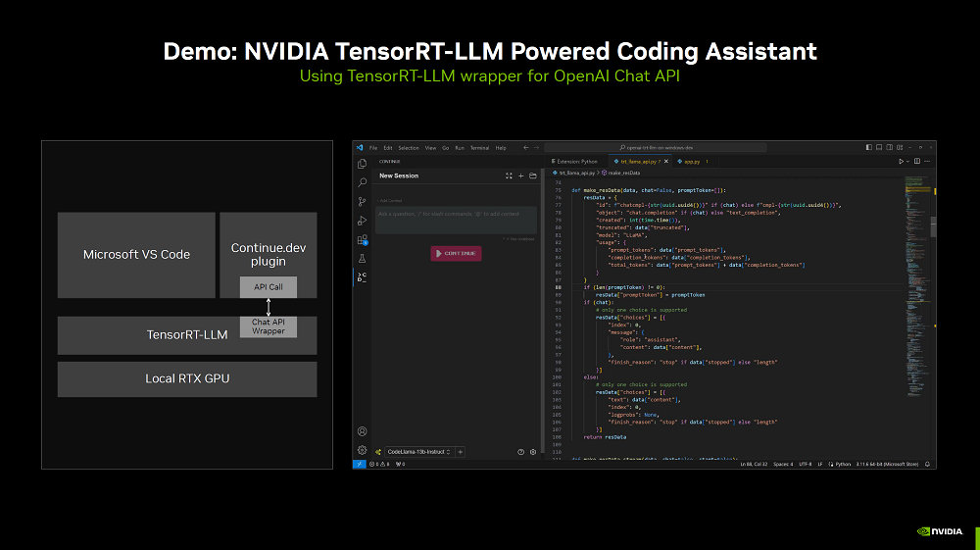
Task: Open the Extensions view with badge
Action: click(x=362, y=240)
